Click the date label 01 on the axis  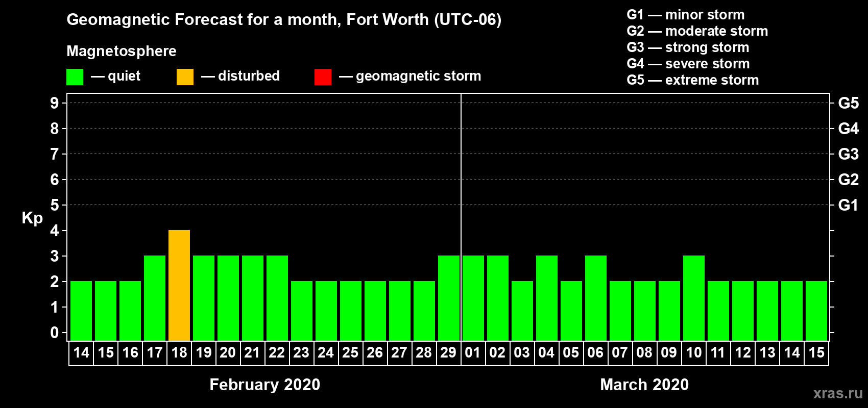click(473, 352)
